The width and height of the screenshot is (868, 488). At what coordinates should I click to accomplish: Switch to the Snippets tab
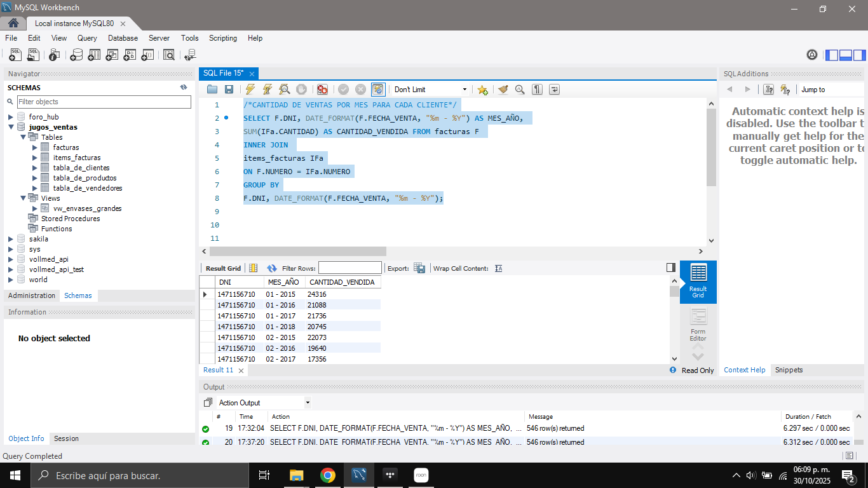pos(789,370)
